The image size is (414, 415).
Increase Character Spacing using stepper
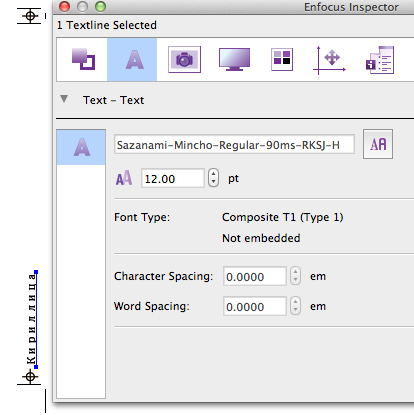coord(295,272)
